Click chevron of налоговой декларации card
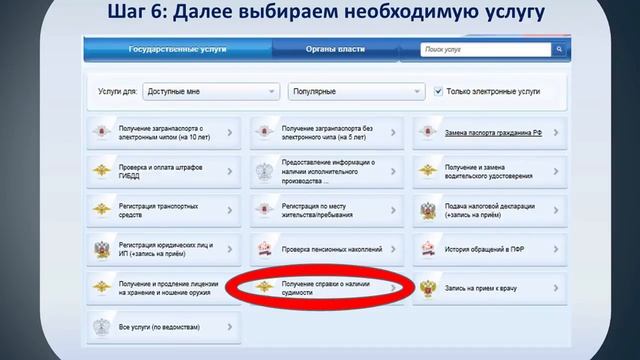This screenshot has height=360, width=640. (x=556, y=210)
